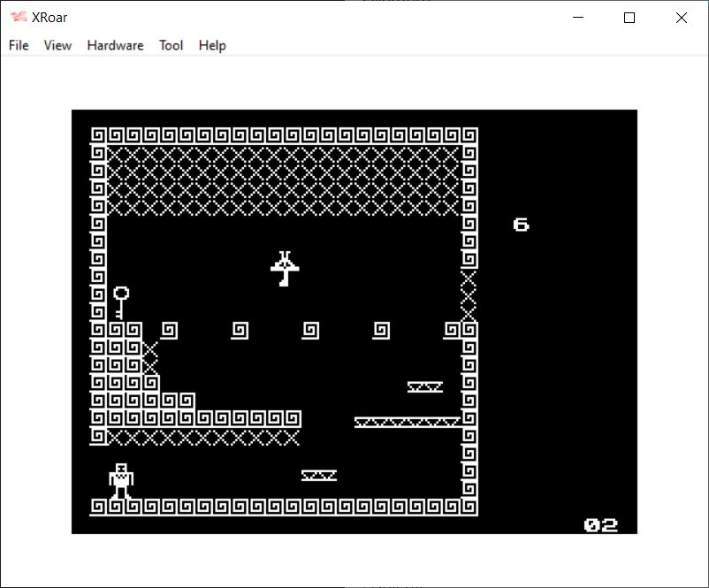Click the small zigzag platform near the floor
709x588 pixels.
tap(318, 476)
